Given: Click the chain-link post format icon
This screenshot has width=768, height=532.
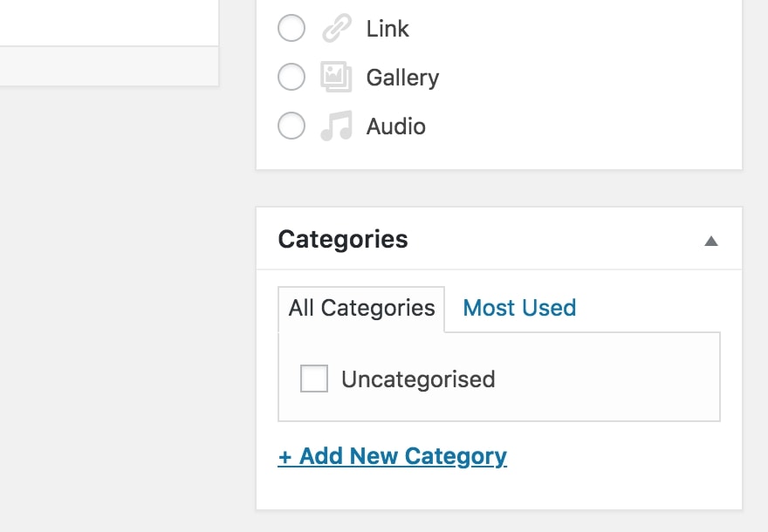Looking at the screenshot, I should [x=337, y=28].
